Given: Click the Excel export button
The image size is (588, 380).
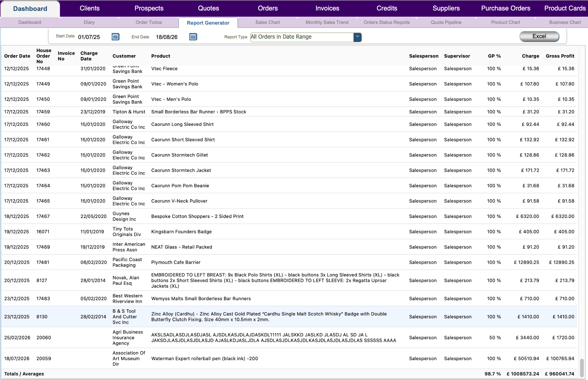Looking at the screenshot, I should click(x=539, y=36).
